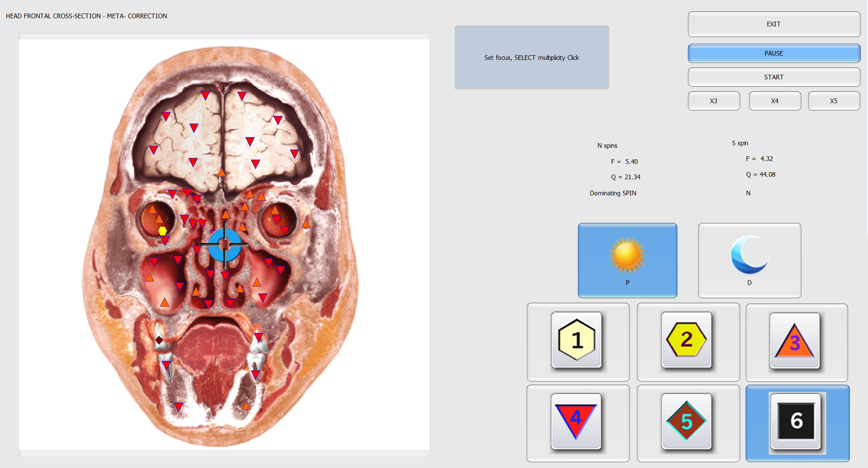868x468 pixels.
Task: Click the brown diamond marker on the tooth
Action: click(x=159, y=340)
